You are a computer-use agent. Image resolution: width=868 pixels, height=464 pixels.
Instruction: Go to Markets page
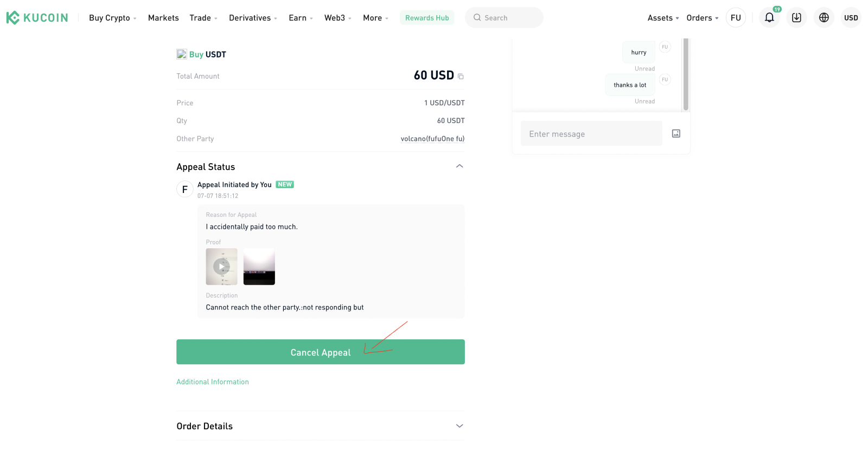(x=163, y=18)
